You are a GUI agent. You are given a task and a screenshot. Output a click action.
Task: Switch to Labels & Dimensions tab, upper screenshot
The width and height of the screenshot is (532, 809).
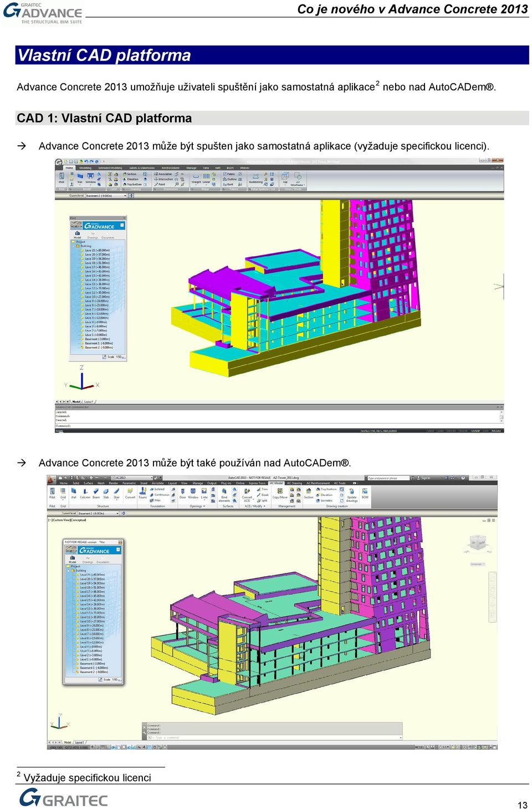tap(142, 168)
